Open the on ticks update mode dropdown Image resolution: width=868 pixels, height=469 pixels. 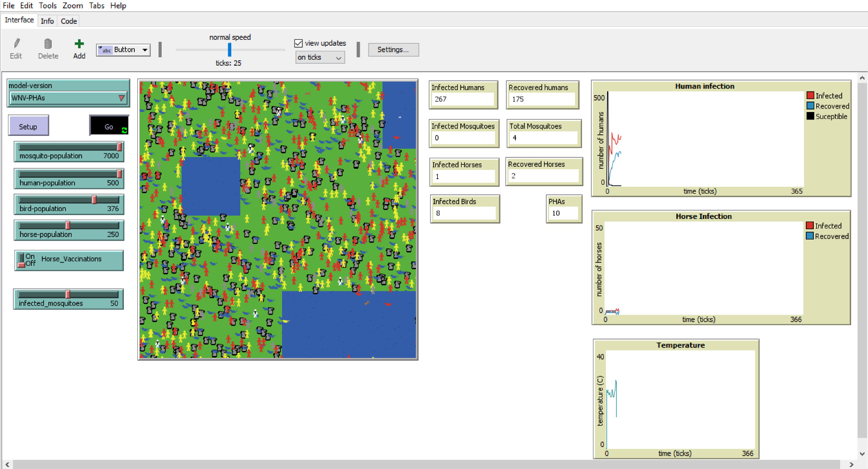[x=320, y=57]
